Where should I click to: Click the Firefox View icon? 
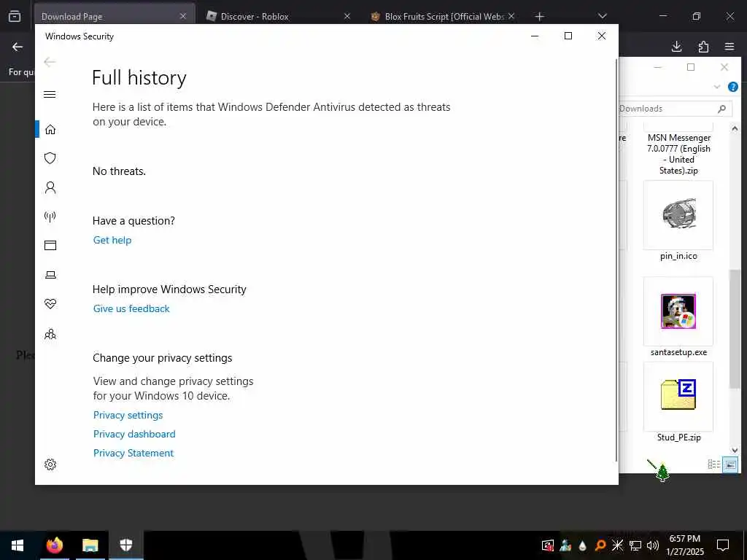point(15,17)
